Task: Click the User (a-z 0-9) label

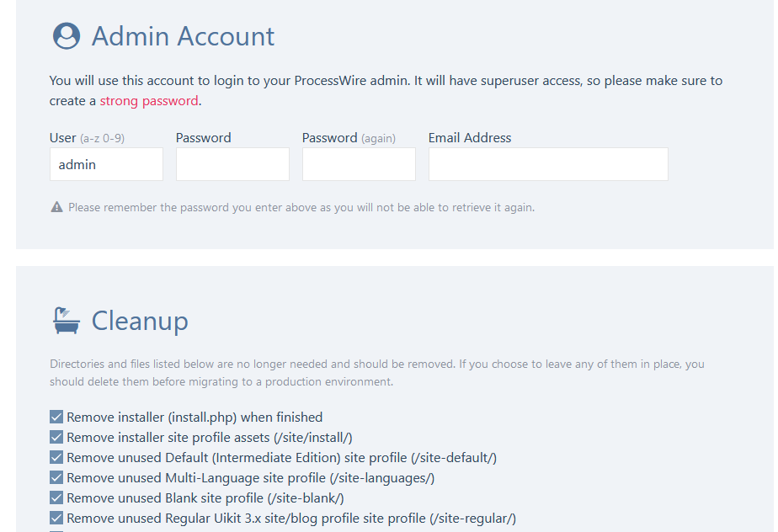Action: [87, 138]
